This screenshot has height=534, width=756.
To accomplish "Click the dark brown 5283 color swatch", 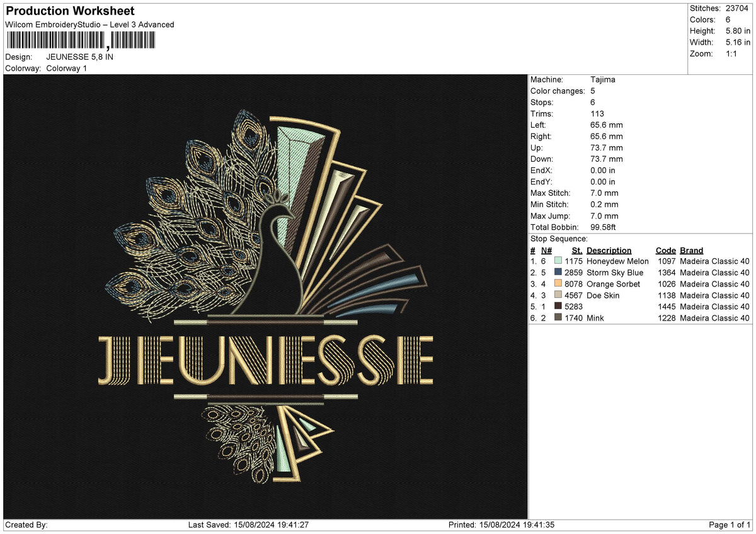I will (558, 306).
